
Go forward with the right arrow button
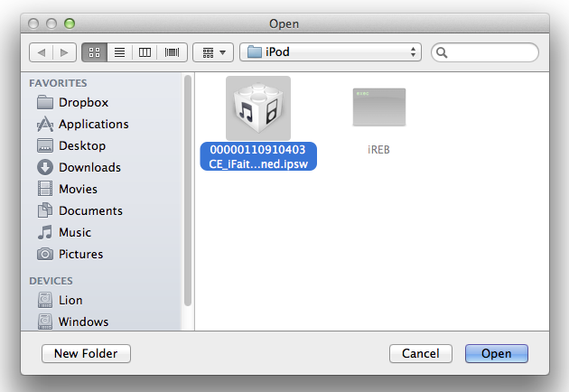(x=65, y=52)
